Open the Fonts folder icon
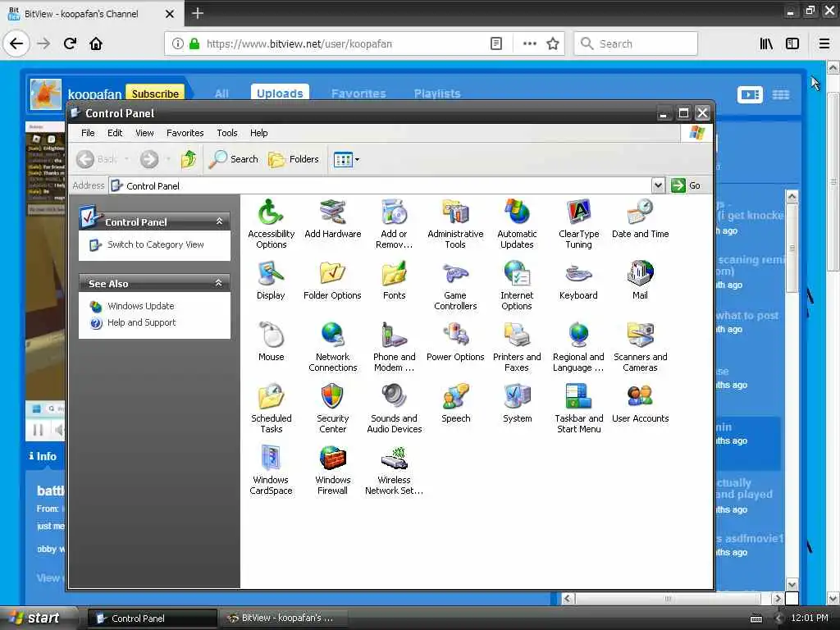The width and height of the screenshot is (840, 630). click(x=395, y=281)
